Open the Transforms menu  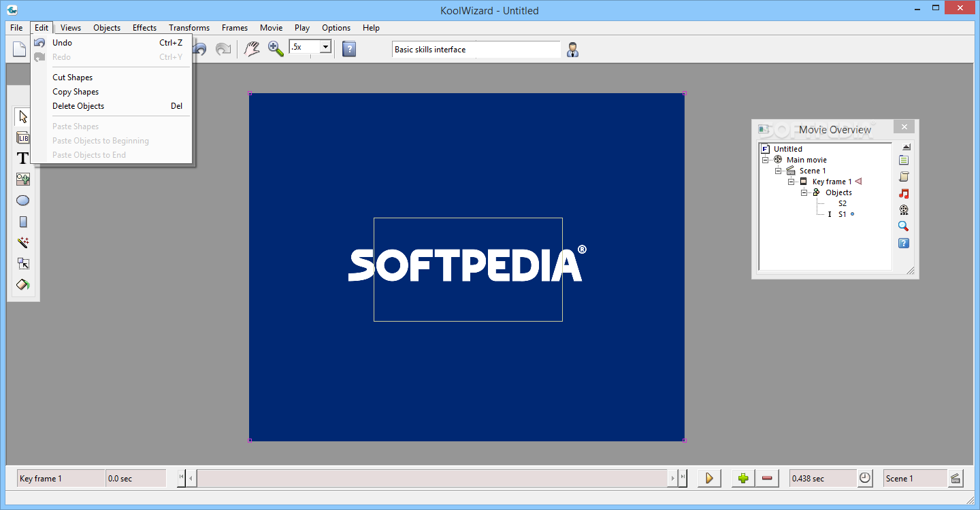coord(189,28)
